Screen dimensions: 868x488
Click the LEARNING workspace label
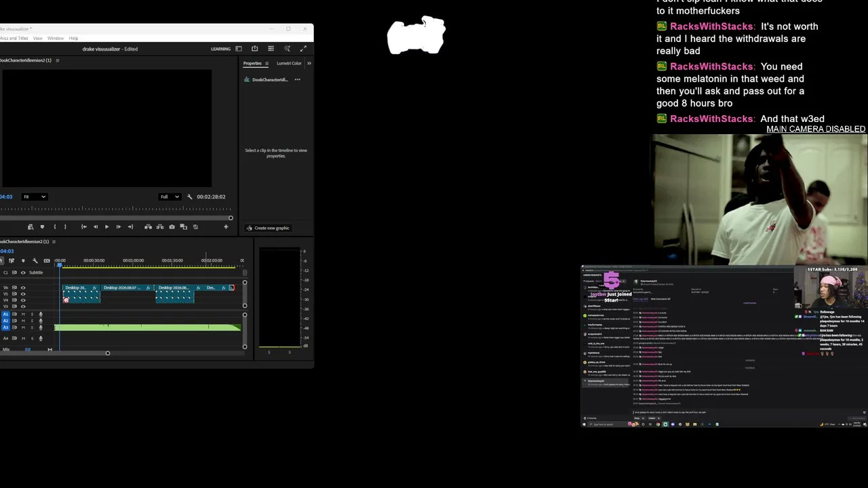tap(220, 49)
